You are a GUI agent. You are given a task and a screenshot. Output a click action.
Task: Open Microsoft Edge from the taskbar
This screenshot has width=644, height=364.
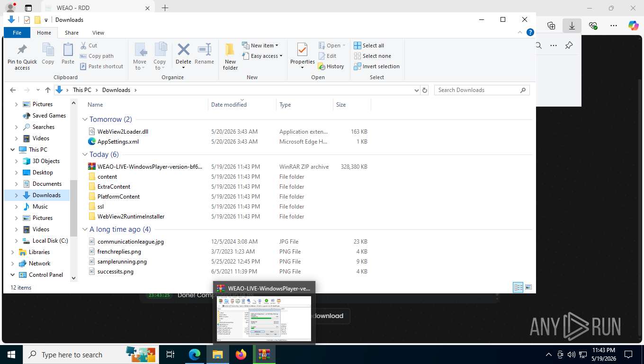point(195,355)
